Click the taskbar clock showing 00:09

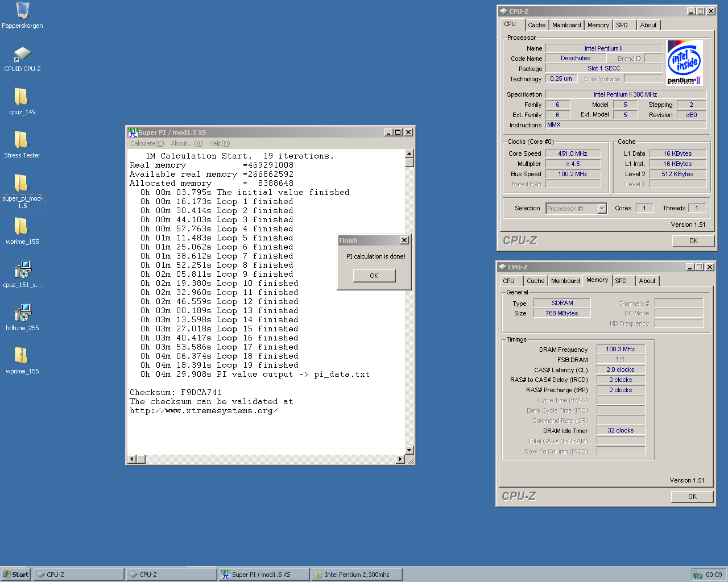(x=714, y=575)
